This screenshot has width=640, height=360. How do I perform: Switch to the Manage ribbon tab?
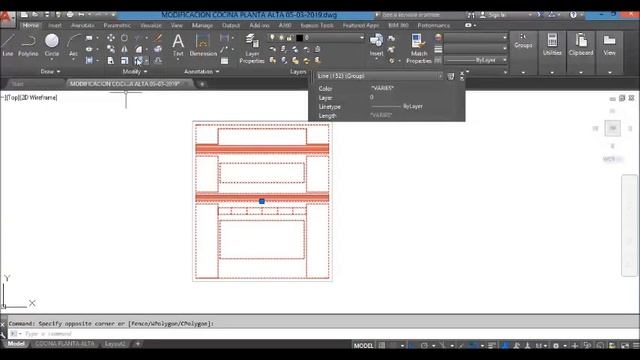(202, 25)
